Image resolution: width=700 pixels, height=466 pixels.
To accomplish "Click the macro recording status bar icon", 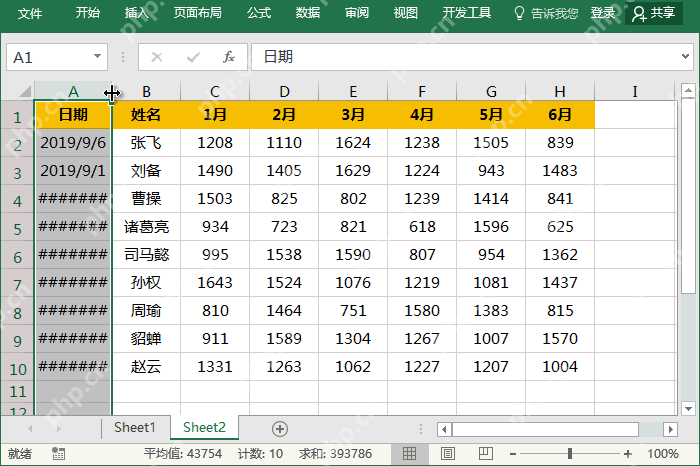I will pyautogui.click(x=58, y=454).
